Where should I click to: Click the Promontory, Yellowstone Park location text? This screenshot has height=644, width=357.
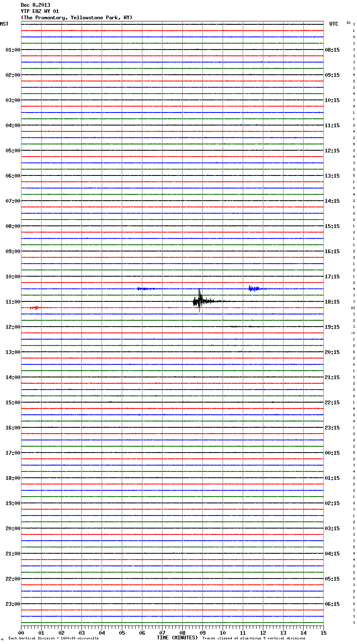pos(76,18)
